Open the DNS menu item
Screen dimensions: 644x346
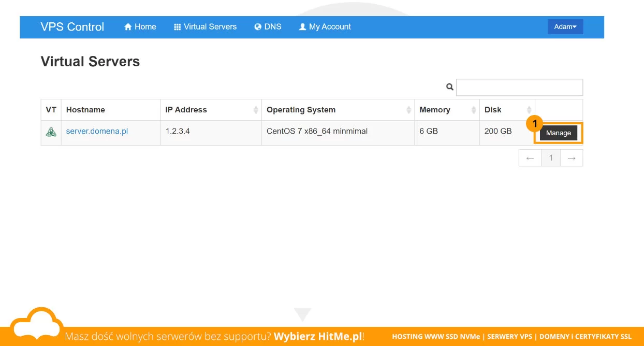268,27
